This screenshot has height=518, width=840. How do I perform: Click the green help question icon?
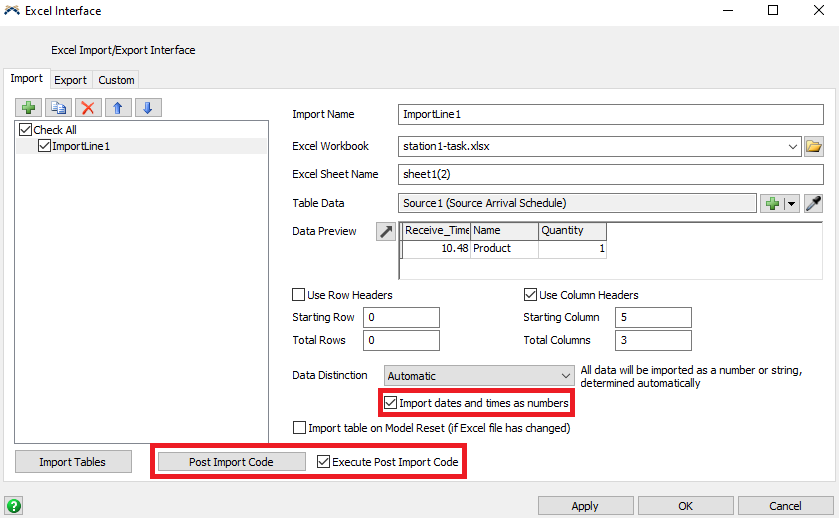14,506
